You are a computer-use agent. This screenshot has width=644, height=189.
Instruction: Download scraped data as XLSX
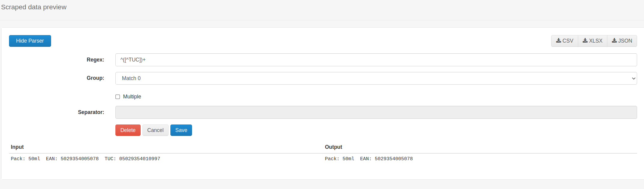point(593,41)
